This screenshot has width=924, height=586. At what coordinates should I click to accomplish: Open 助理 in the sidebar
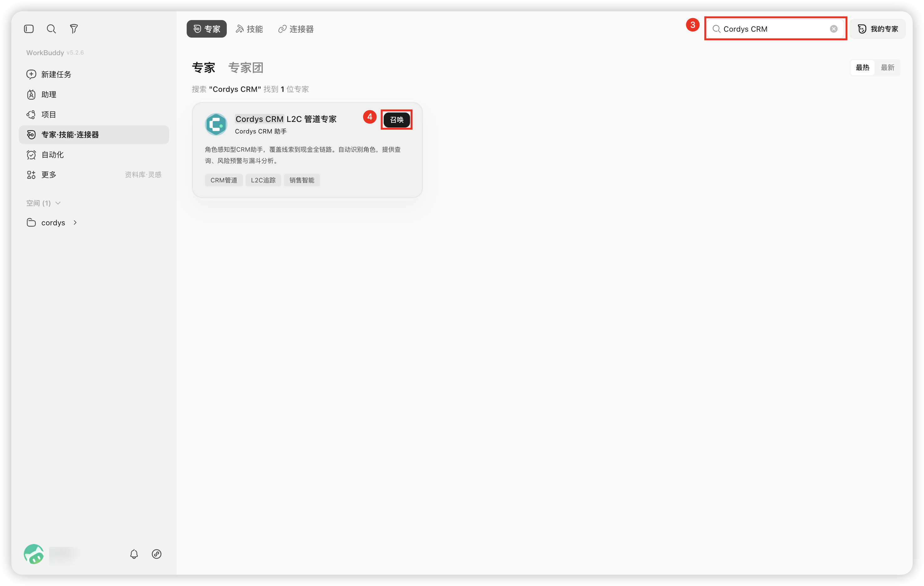(94, 94)
